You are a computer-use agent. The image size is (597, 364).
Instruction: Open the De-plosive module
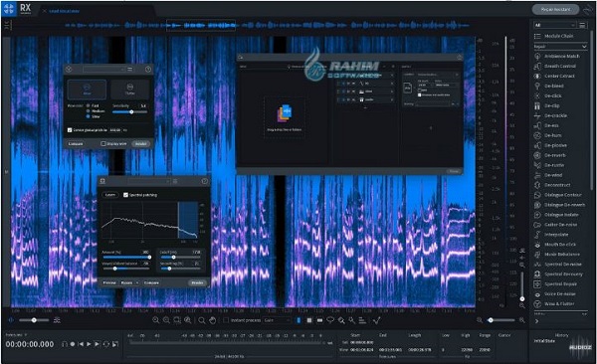tap(550, 145)
